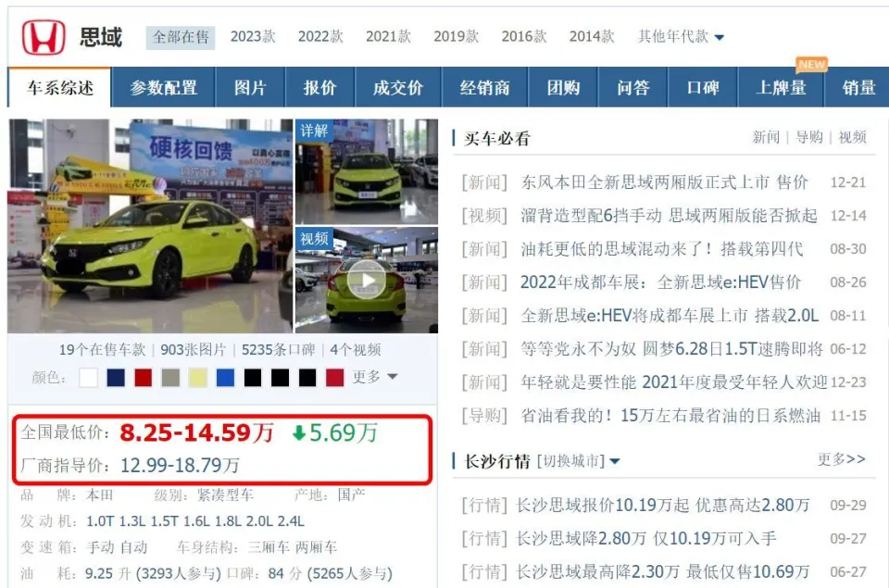The height and width of the screenshot is (588, 889).
Task: Open the main yellow Civic photo
Action: (150, 226)
